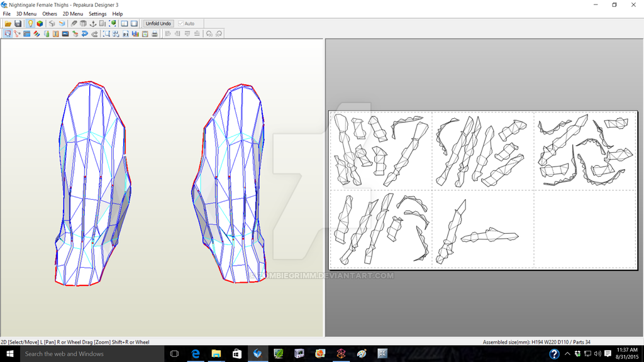This screenshot has width=644, height=362.
Task: Pick the cube with arrow icon
Action: coord(75,34)
